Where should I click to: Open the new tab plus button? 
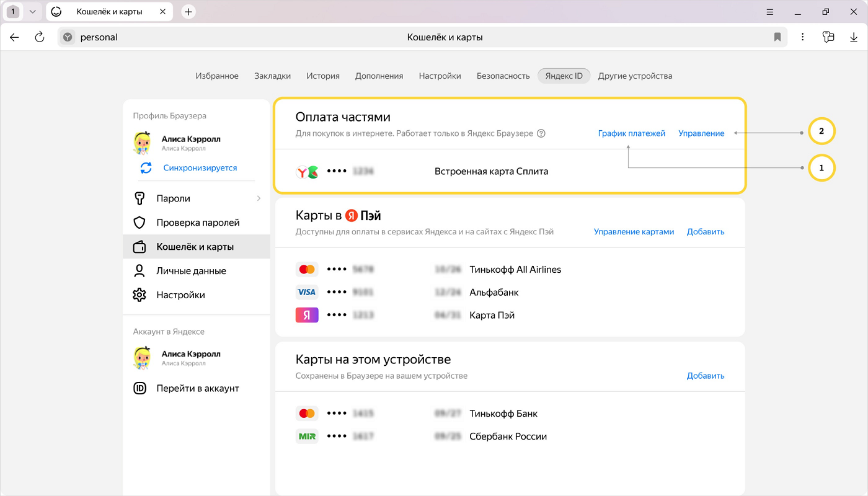(188, 12)
